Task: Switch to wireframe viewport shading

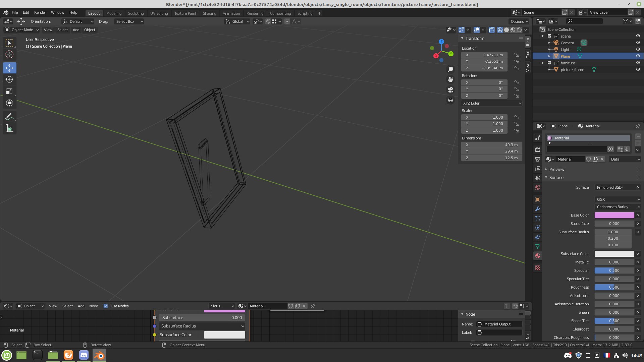Action: 500,30
